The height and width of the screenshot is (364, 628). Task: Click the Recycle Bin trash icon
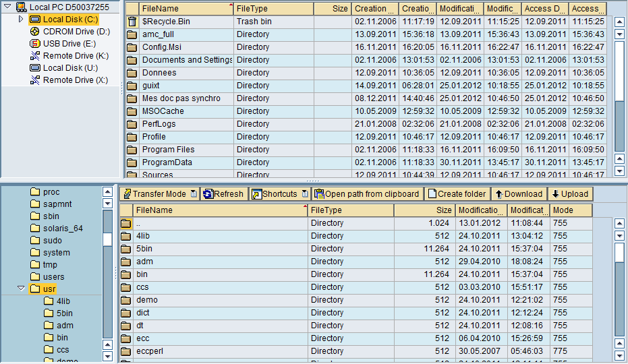[x=132, y=22]
